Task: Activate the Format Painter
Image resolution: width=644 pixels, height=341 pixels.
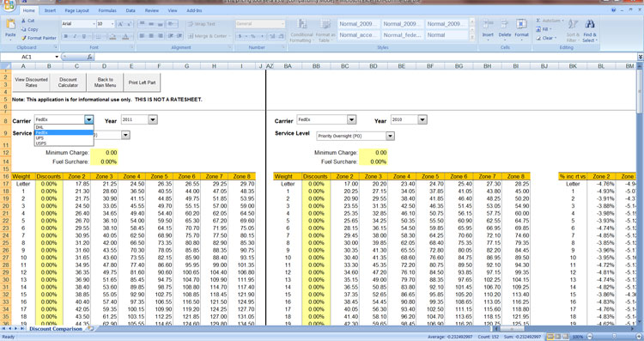Action: (38, 38)
